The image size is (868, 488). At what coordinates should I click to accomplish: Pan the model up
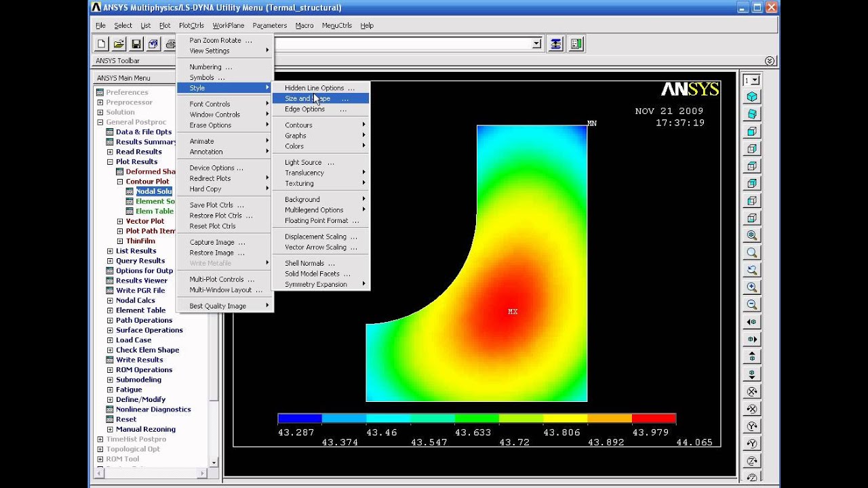click(x=752, y=357)
